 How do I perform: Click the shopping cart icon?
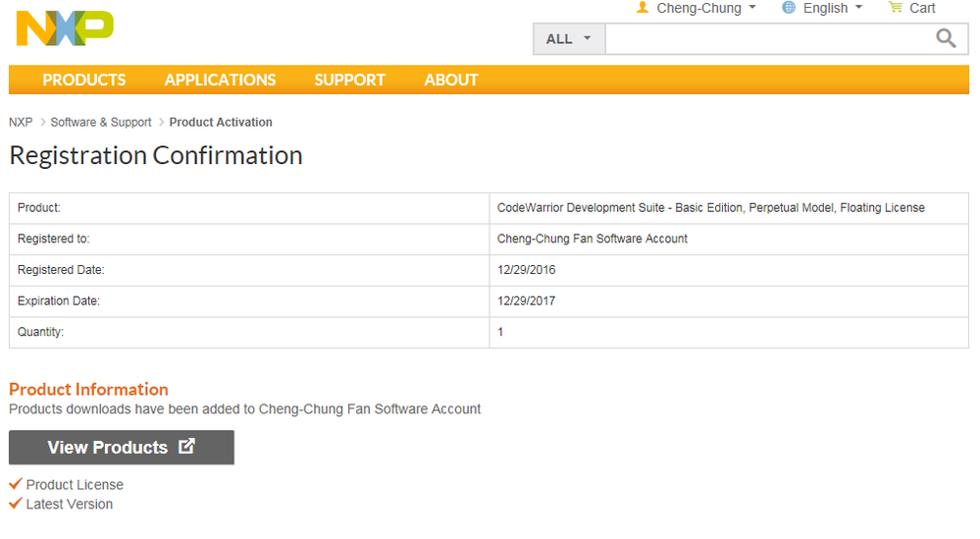[895, 8]
